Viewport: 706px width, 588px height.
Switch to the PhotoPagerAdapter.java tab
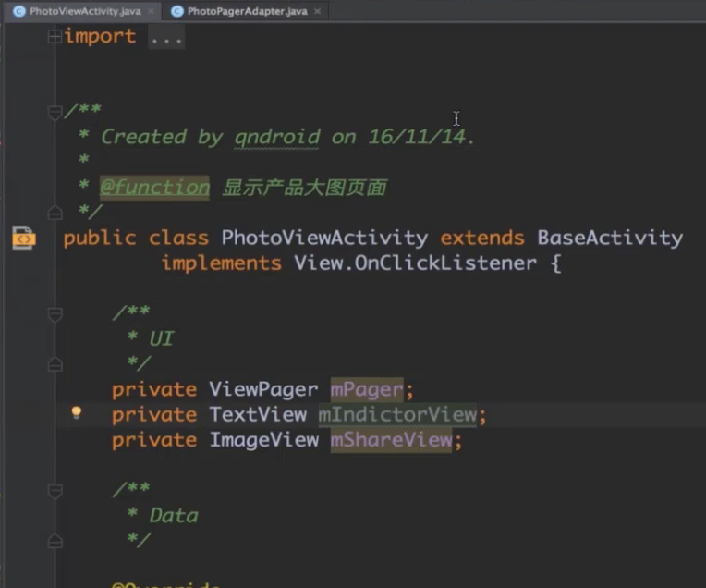pos(247,11)
